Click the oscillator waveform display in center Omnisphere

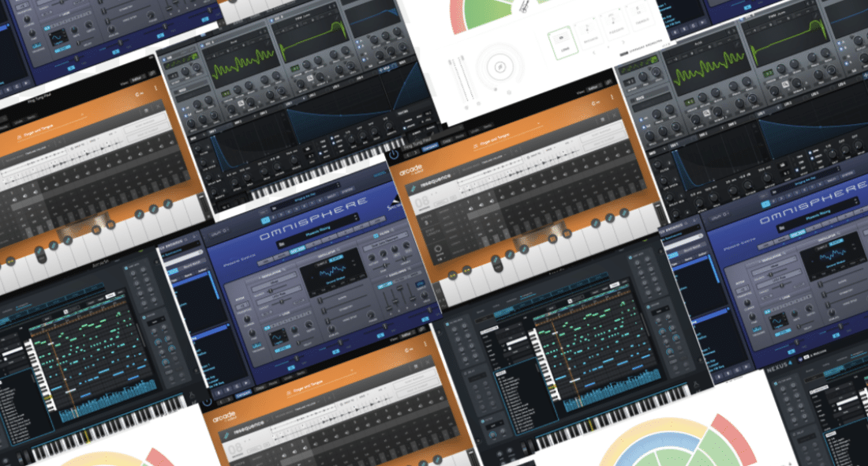tap(332, 271)
